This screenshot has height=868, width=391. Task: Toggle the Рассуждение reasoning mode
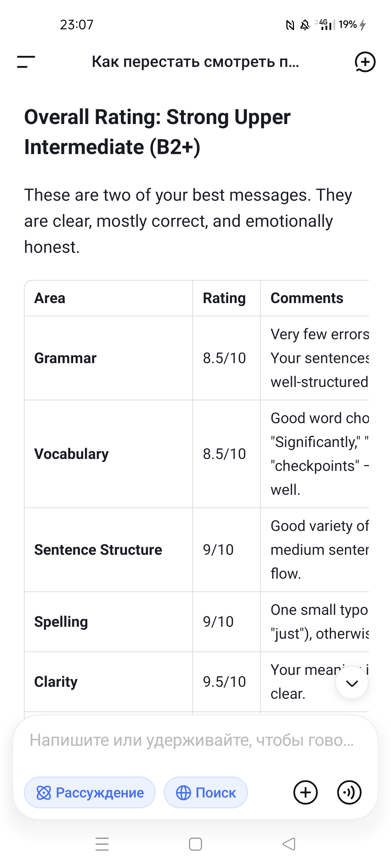coord(90,792)
